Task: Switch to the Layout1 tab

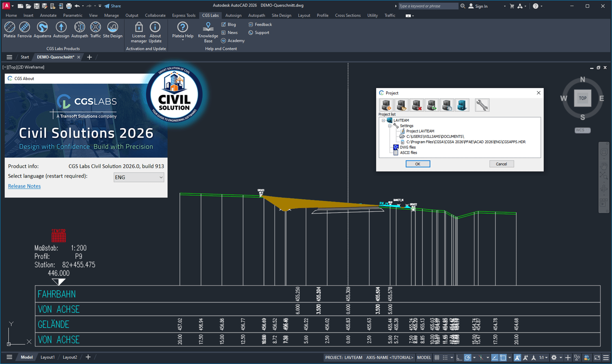Action: pyautogui.click(x=47, y=357)
